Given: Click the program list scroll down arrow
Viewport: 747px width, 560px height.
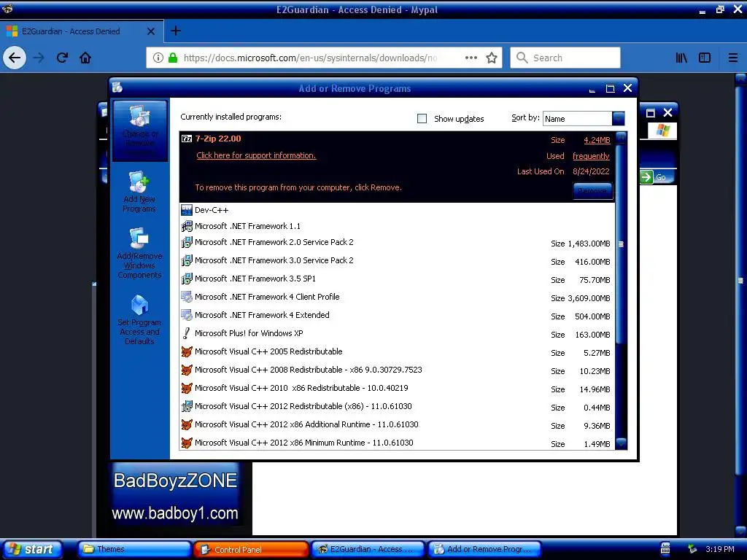Looking at the screenshot, I should click(x=621, y=443).
